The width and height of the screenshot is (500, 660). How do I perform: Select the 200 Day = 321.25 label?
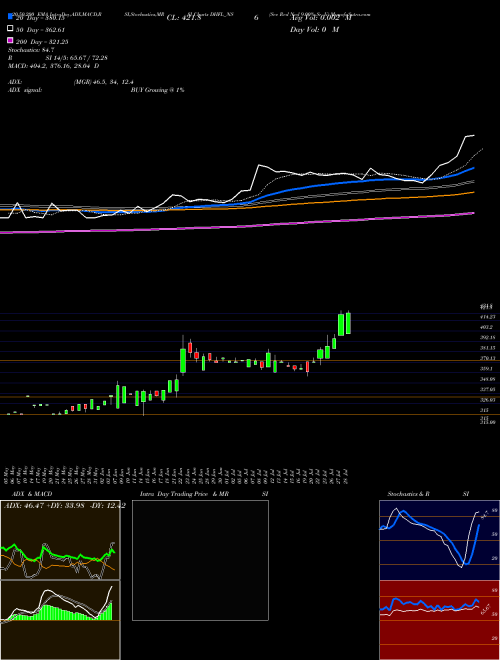pyautogui.click(x=42, y=42)
